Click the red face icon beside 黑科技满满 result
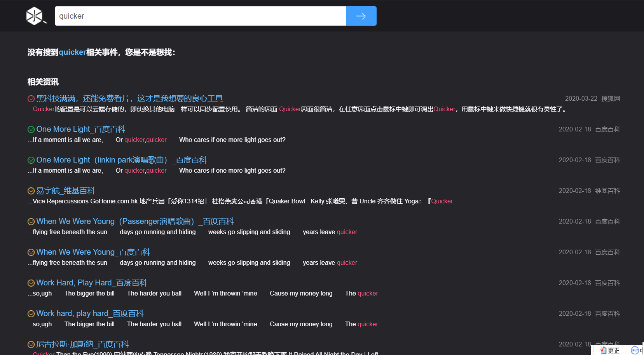Viewport: 644px width, 355px height. [31, 99]
